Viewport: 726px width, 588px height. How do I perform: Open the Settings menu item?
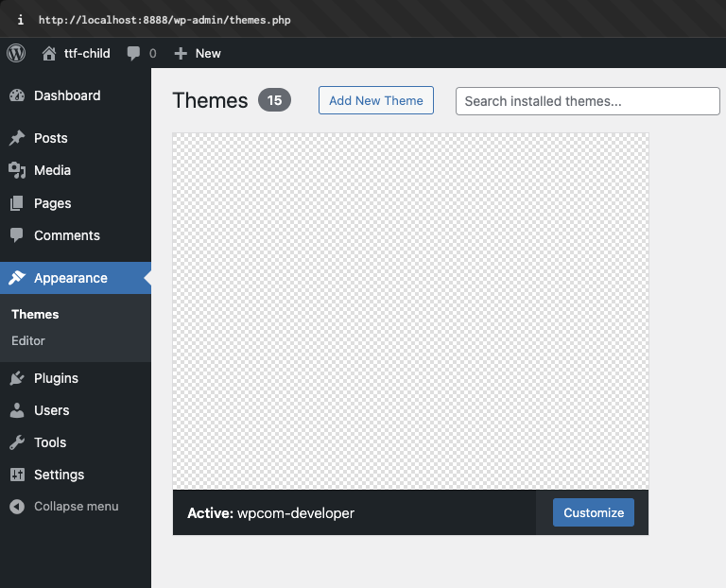(x=59, y=475)
